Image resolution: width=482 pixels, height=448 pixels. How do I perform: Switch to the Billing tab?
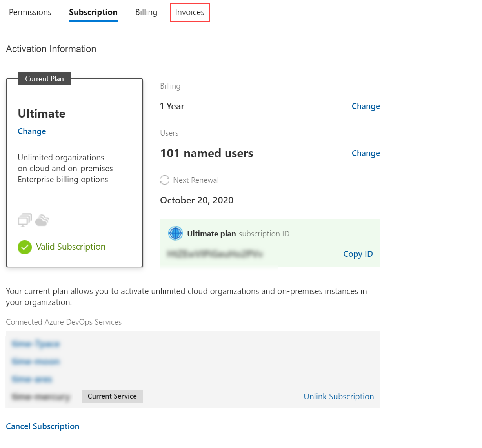[x=146, y=12]
